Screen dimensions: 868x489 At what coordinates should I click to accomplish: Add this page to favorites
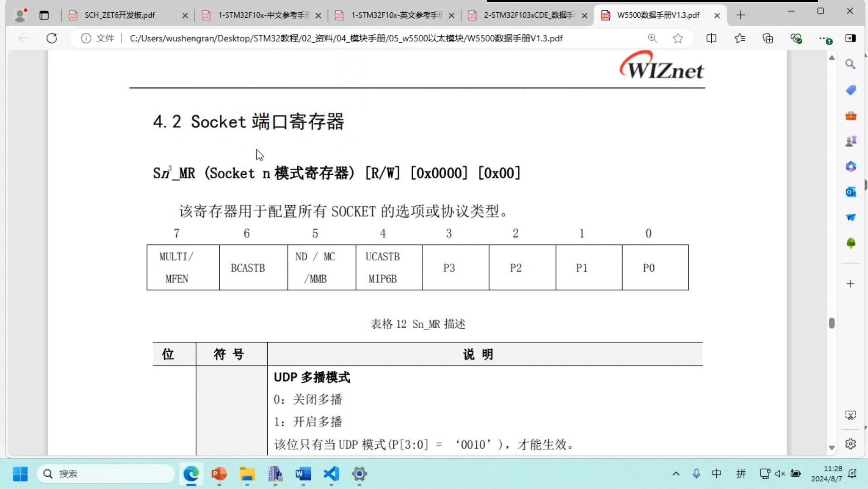678,38
